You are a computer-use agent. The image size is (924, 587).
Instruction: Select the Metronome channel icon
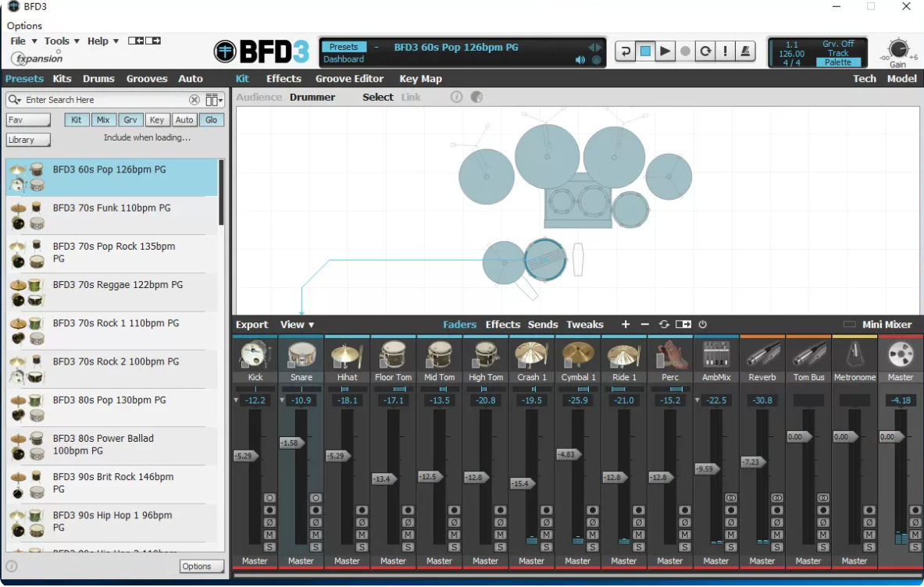[x=854, y=355]
